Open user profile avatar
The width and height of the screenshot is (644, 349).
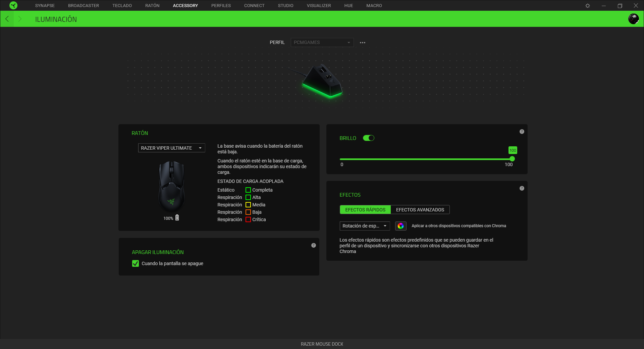click(633, 19)
